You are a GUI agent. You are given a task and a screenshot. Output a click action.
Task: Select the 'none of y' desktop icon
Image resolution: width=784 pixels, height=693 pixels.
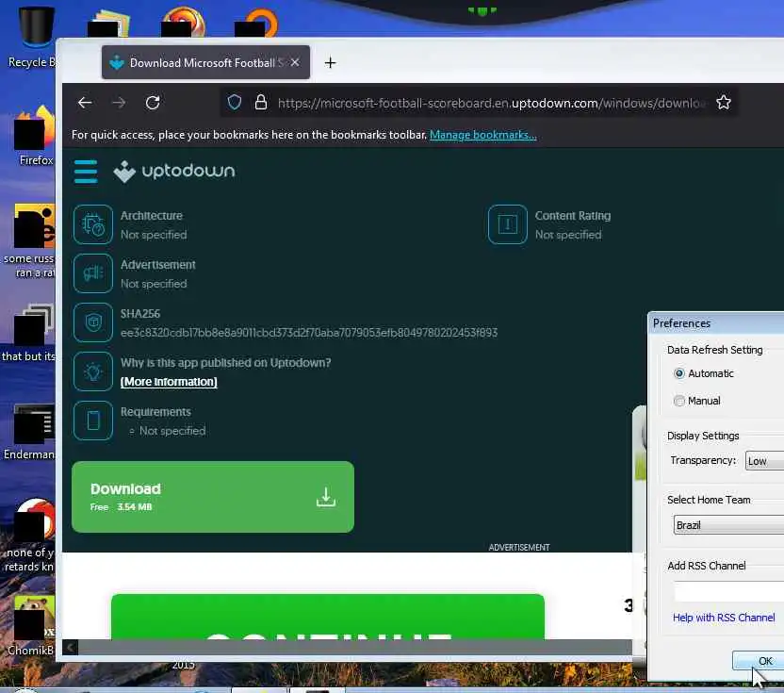(30, 536)
